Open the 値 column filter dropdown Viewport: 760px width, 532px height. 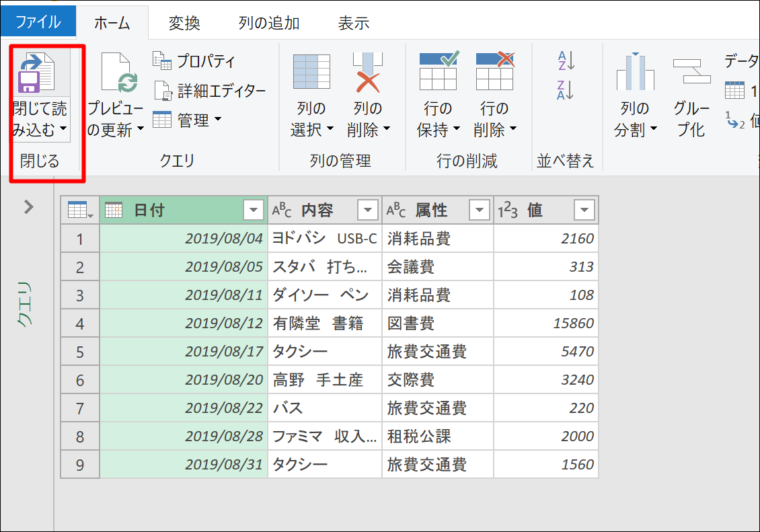tap(584, 211)
